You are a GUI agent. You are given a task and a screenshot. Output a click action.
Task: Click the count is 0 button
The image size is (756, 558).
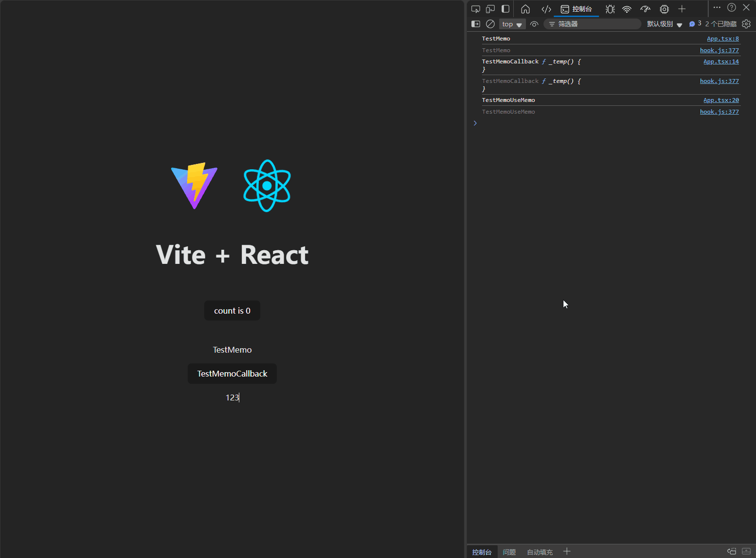point(232,310)
